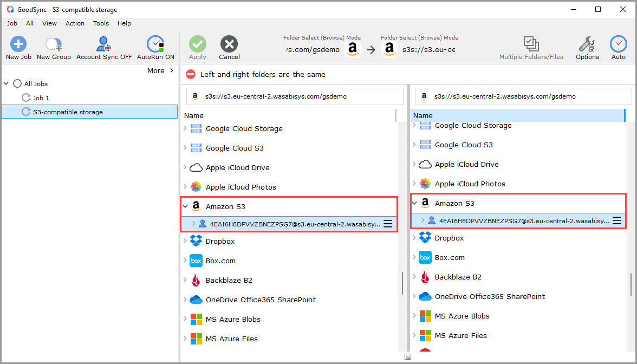Image resolution: width=637 pixels, height=364 pixels.
Task: Click the right pane vertical scrollbar thumb
Action: (x=631, y=284)
